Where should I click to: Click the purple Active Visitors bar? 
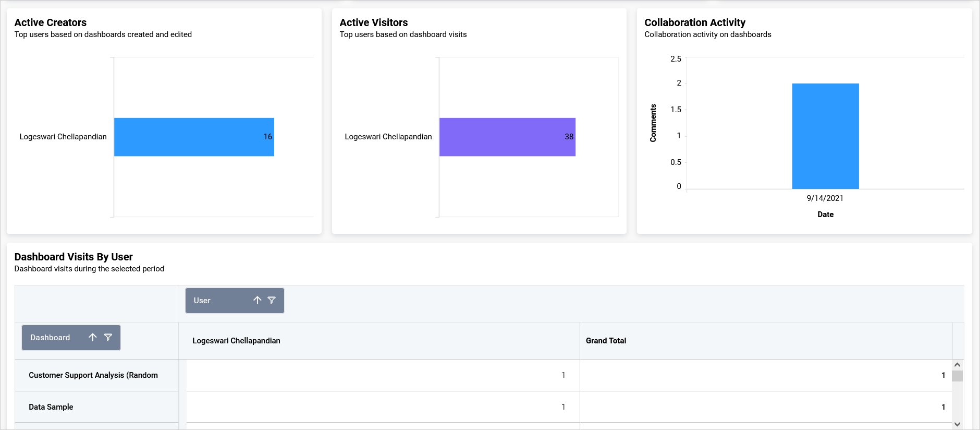coord(507,137)
